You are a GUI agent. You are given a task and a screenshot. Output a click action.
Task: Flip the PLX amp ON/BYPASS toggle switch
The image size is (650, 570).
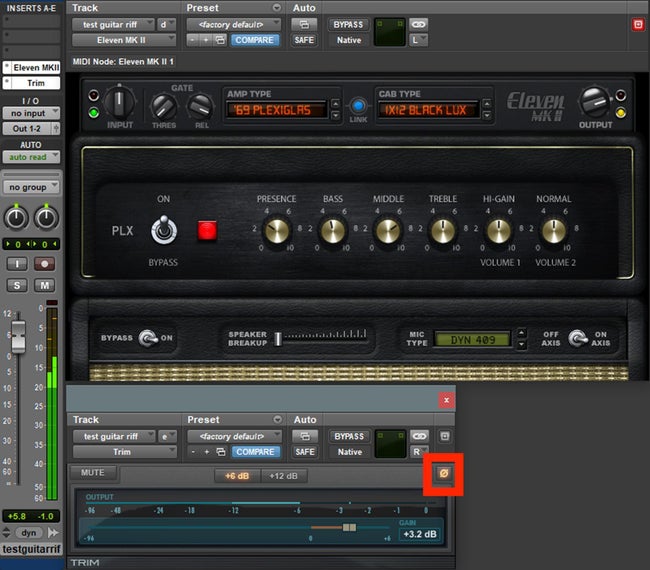click(x=164, y=230)
